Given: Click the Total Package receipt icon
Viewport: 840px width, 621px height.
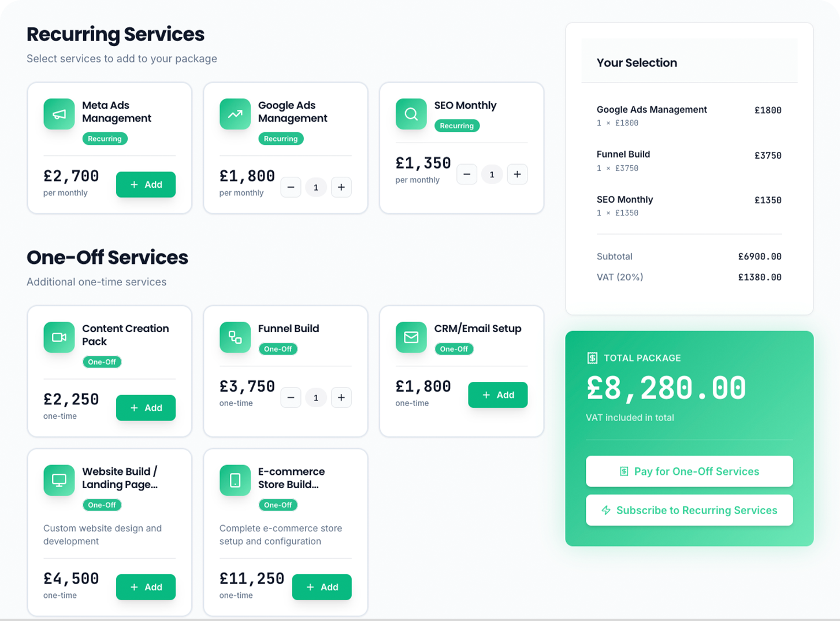Looking at the screenshot, I should pyautogui.click(x=592, y=358).
